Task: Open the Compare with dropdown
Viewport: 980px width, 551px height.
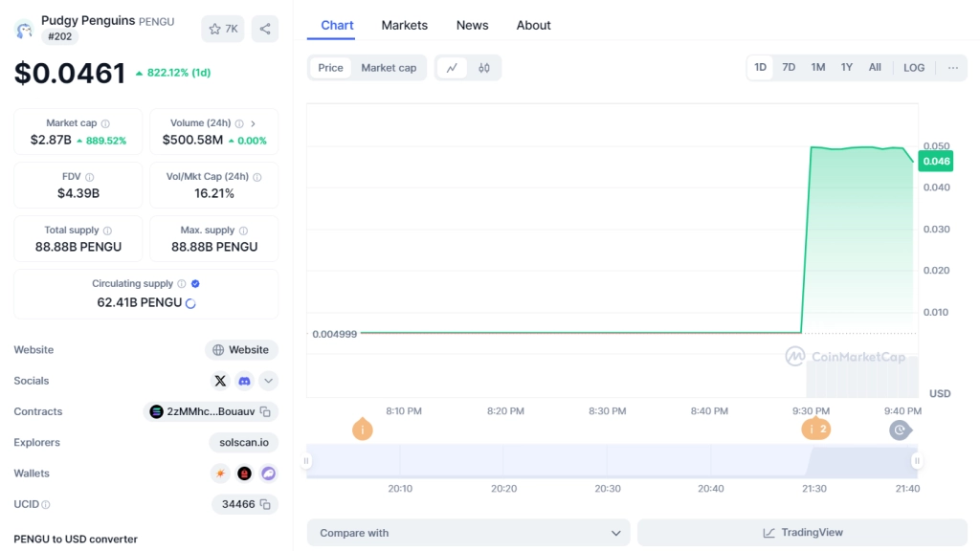Action: [x=468, y=533]
